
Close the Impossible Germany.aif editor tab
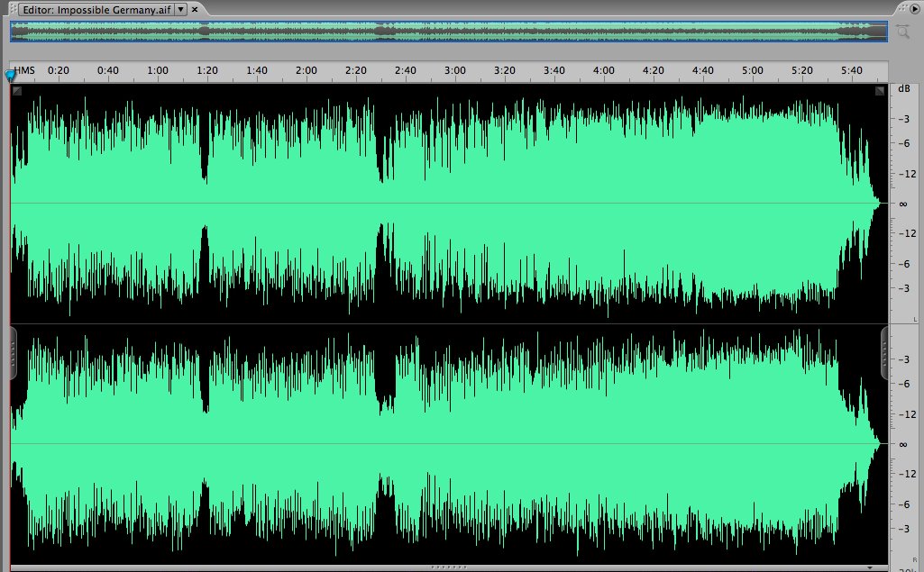195,9
